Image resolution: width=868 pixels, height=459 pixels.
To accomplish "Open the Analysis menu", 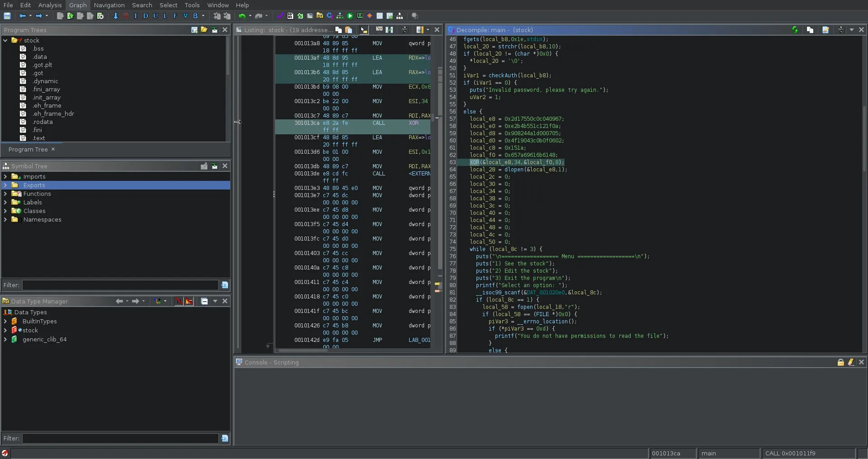I will click(x=50, y=5).
